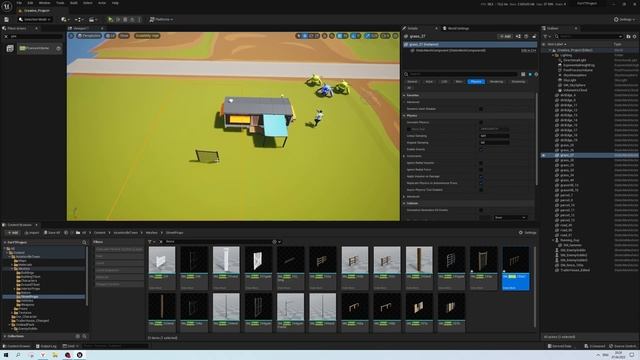Image resolution: width=640 pixels, height=360 pixels.
Task: Toggle the Ignore Radial Impulse checkbox
Action: coord(481,163)
